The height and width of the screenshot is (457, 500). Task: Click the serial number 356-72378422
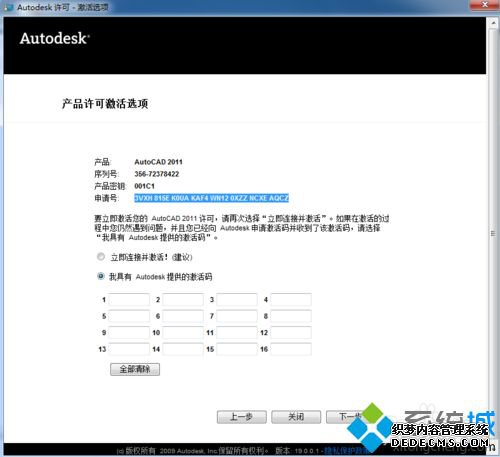click(x=157, y=174)
